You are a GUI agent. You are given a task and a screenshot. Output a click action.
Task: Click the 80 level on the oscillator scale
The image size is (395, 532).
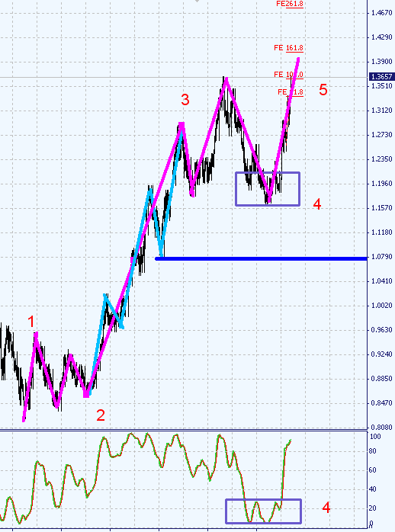[x=373, y=451]
